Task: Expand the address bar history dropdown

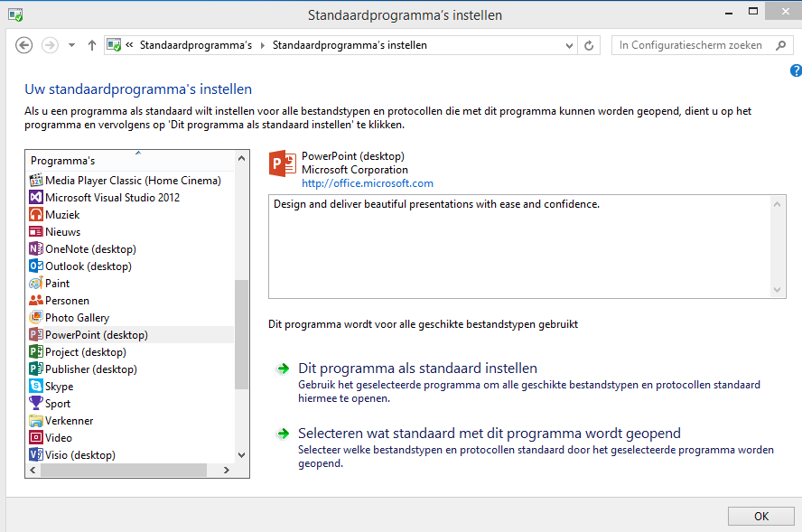Action: click(x=569, y=45)
